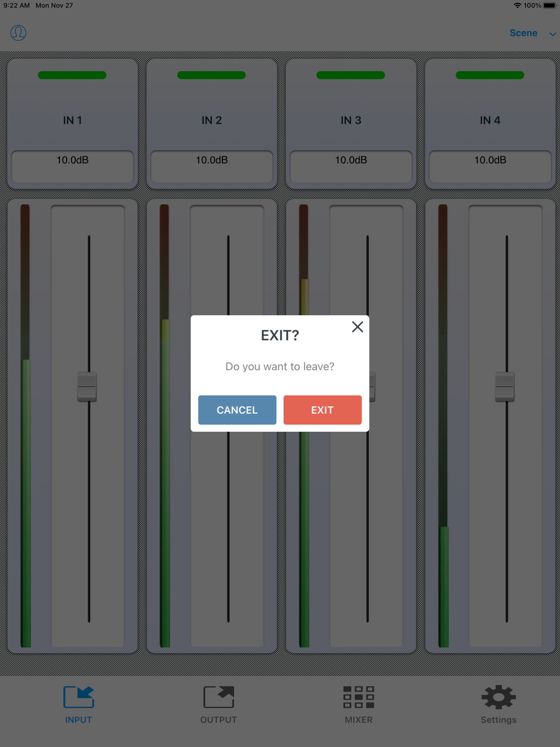The image size is (560, 747).
Task: Select the IN 2 gain field 10.0dB
Action: point(212,167)
